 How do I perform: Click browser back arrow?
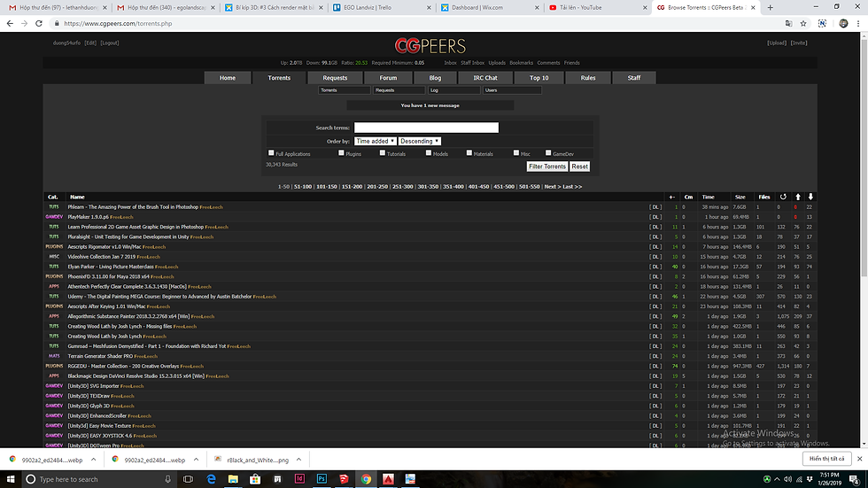pyautogui.click(x=10, y=23)
